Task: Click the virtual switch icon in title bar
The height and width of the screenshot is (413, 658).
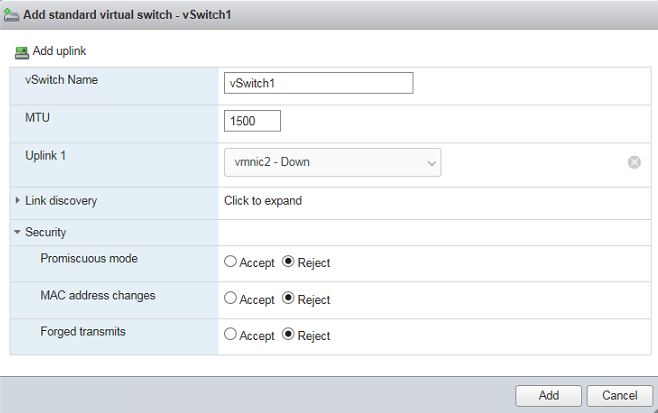Action: click(11, 15)
